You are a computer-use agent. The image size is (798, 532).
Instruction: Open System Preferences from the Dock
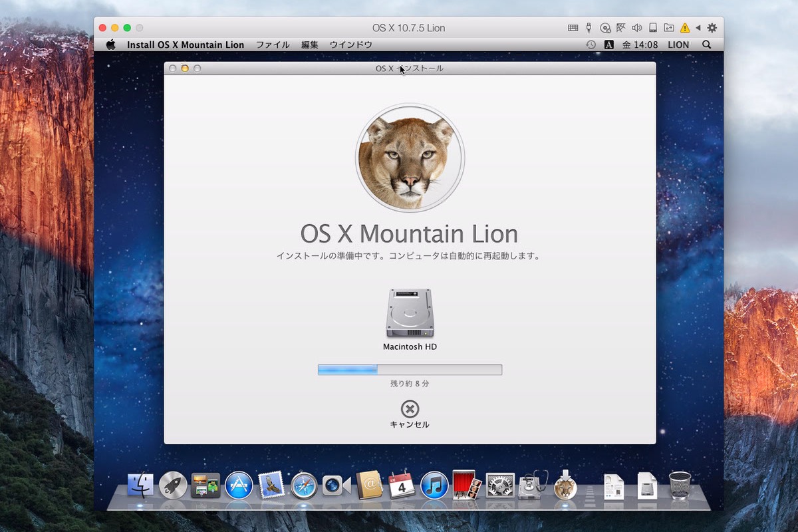[x=500, y=485]
